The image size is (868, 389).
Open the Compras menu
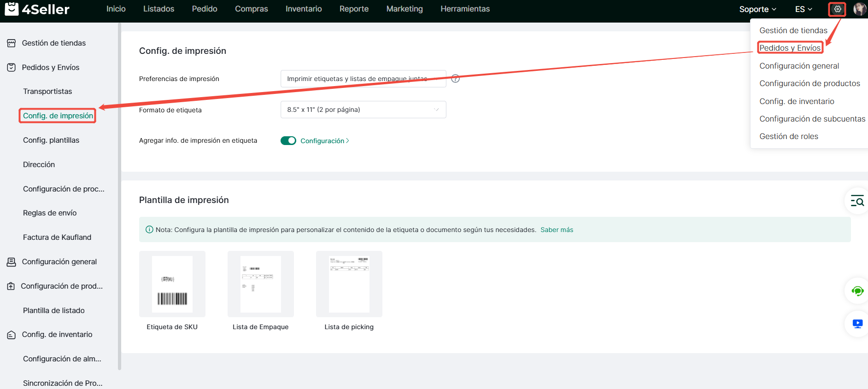tap(252, 9)
